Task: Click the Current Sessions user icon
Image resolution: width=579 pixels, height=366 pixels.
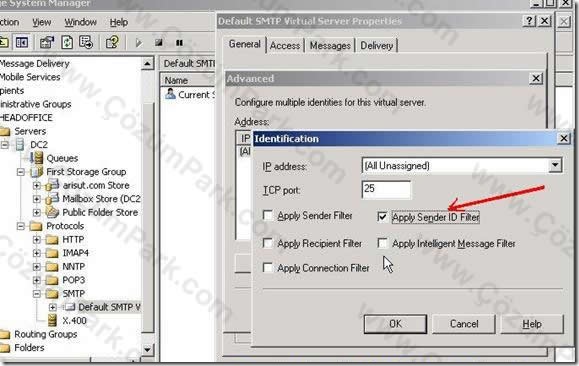Action: [x=170, y=94]
